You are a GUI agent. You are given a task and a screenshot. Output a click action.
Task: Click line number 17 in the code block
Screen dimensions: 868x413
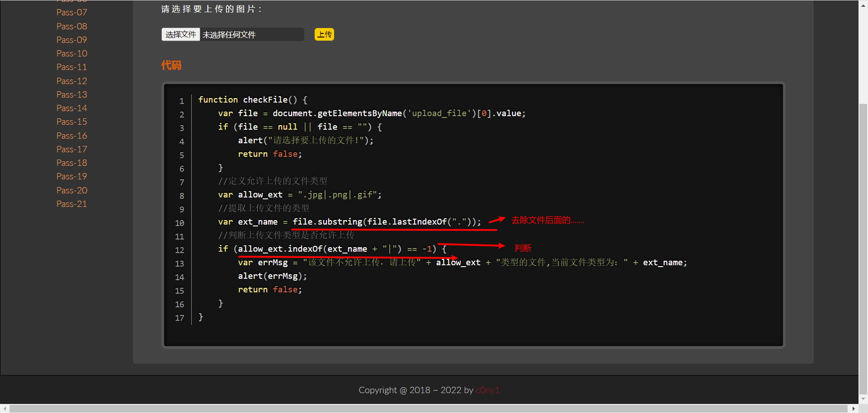[x=179, y=318]
